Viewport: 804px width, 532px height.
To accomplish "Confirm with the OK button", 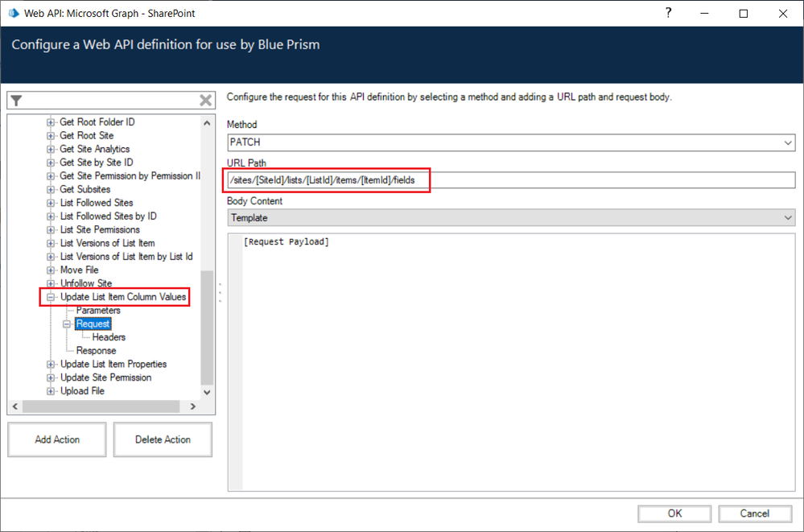I will point(674,513).
